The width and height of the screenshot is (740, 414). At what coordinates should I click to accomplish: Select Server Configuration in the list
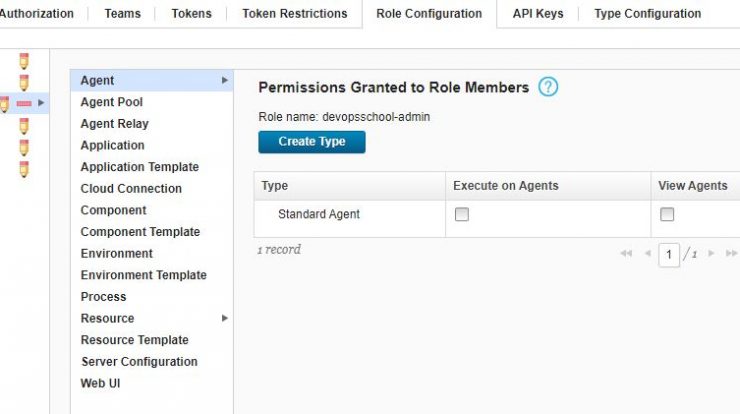139,362
